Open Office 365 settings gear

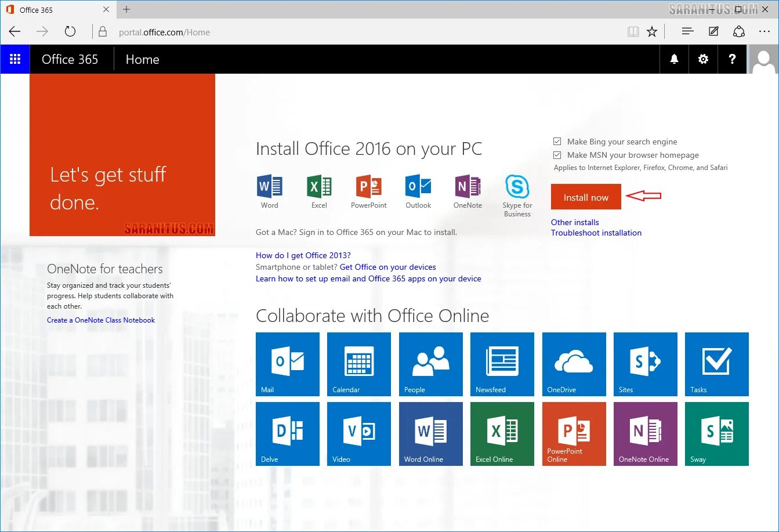[x=703, y=59]
